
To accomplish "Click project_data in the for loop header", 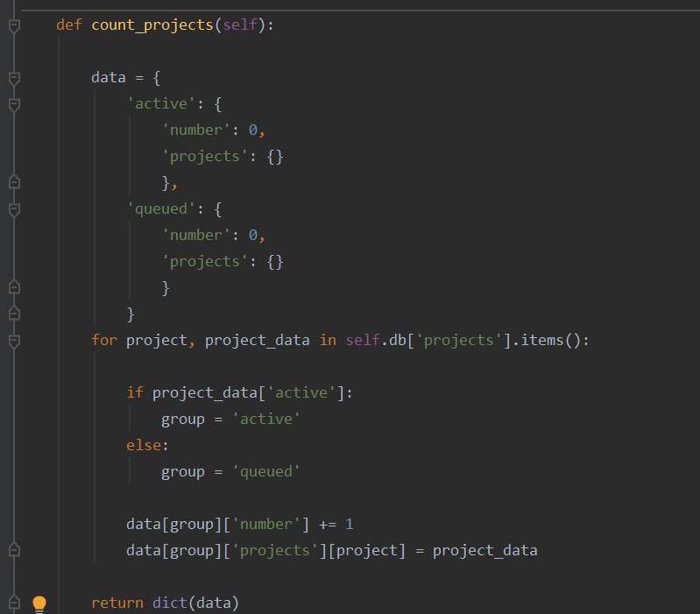I will point(258,341).
